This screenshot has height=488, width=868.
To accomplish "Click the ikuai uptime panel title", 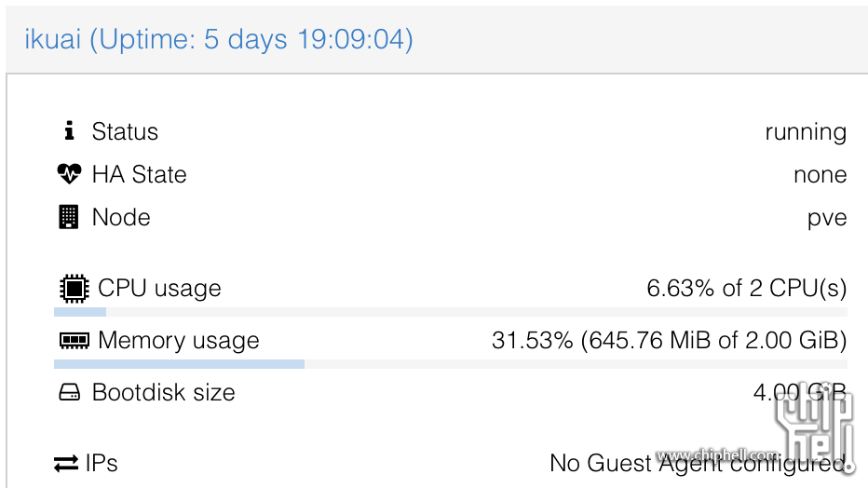I will (x=219, y=39).
